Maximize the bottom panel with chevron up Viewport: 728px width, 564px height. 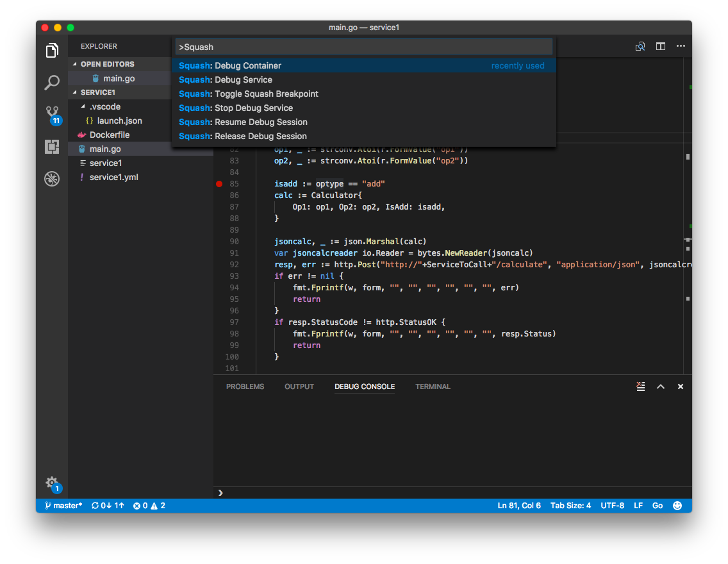661,386
